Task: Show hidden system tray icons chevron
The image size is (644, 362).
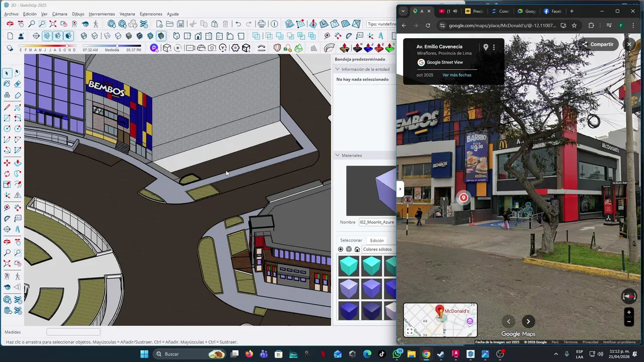Action: tap(555, 354)
